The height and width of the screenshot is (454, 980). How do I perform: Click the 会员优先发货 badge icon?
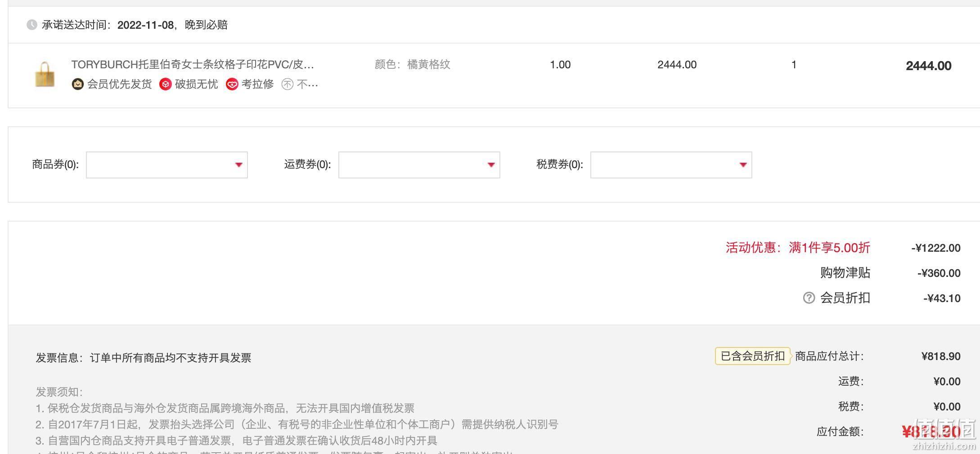click(x=77, y=84)
